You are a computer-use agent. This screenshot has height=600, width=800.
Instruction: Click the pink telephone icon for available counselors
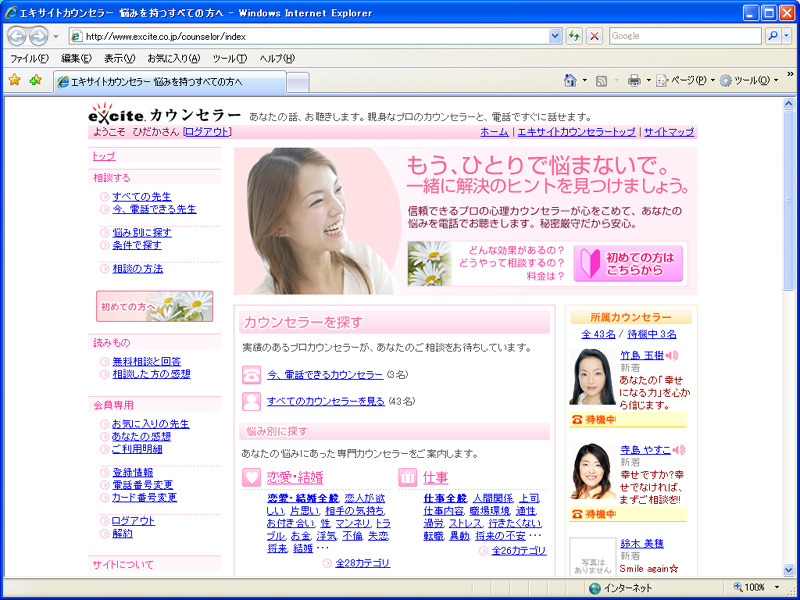click(x=251, y=375)
